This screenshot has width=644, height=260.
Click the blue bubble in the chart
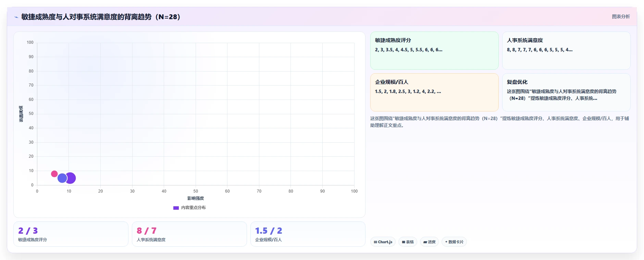click(x=62, y=178)
